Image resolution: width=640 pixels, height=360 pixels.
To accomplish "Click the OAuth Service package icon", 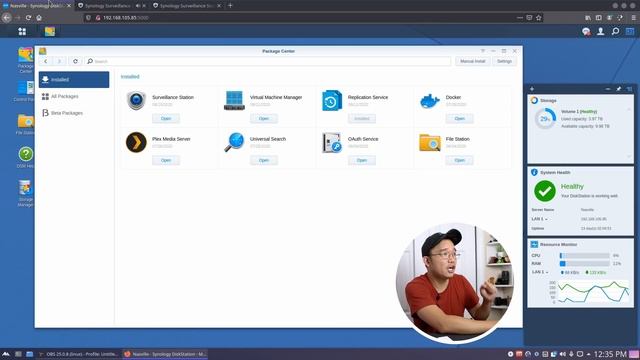I will [x=332, y=142].
